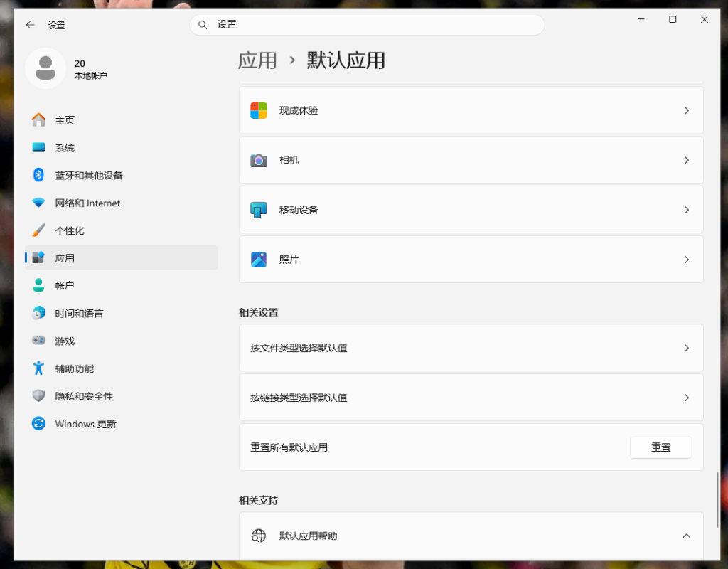Click the 本地帐户 text under name

[x=90, y=75]
